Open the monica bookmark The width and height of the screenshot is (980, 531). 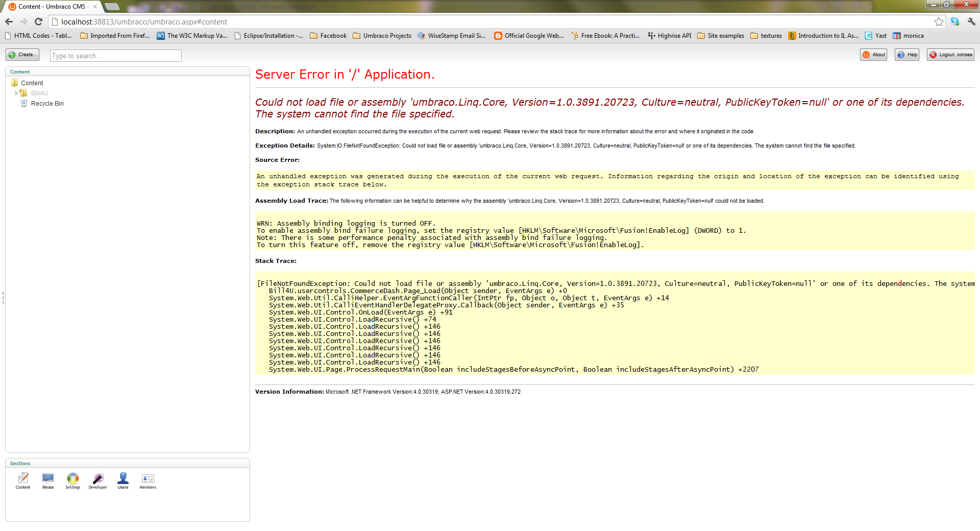(908, 36)
